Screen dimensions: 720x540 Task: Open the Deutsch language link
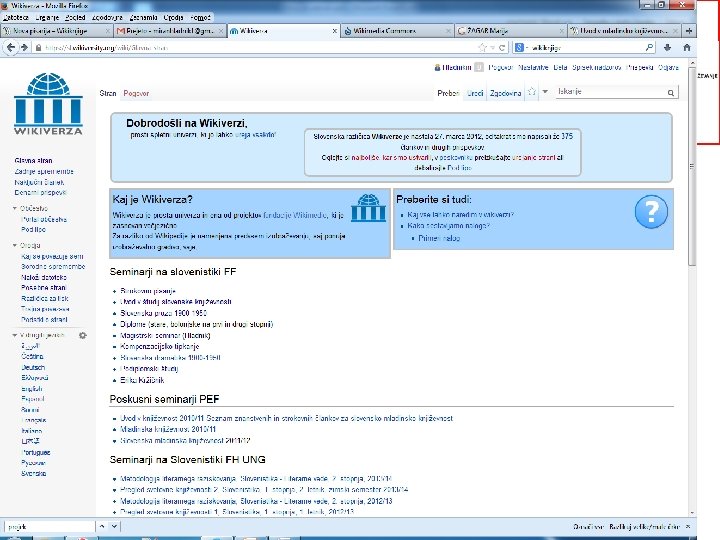(x=33, y=367)
